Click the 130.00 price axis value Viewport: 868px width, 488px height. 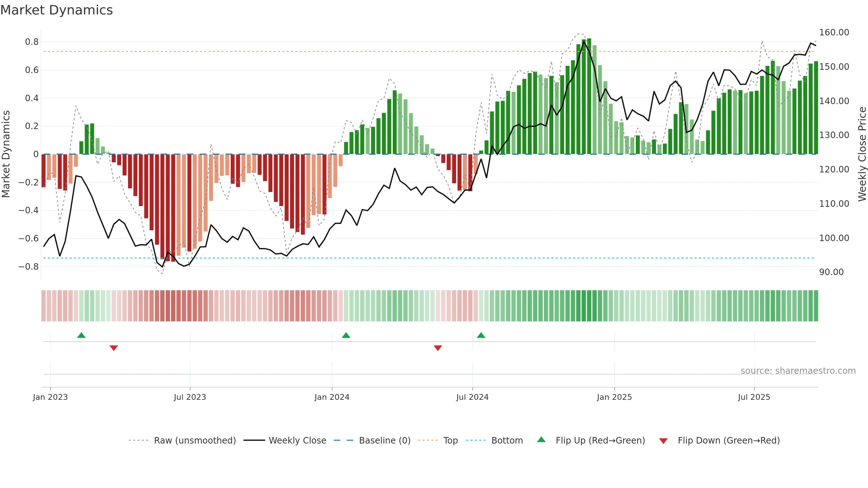(x=834, y=135)
